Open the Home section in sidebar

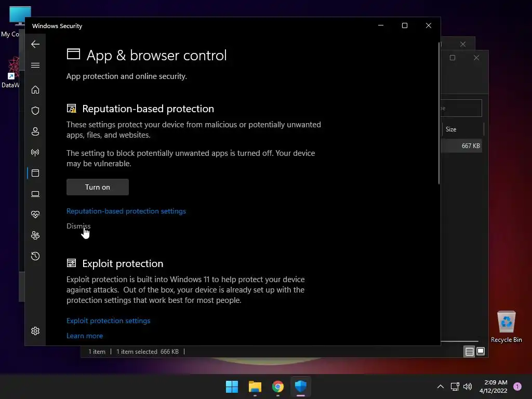pyautogui.click(x=35, y=89)
